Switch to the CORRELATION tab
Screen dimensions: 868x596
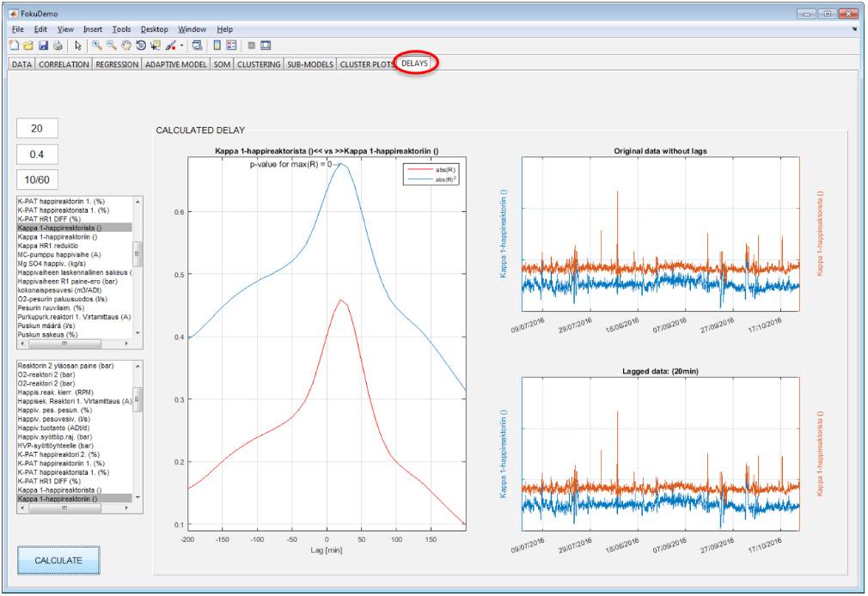64,64
